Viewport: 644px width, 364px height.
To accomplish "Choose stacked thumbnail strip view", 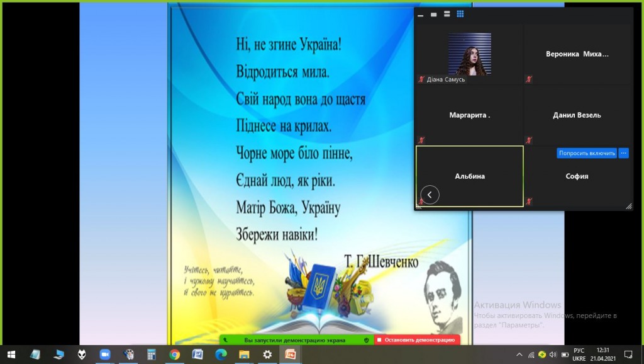I will tap(447, 14).
